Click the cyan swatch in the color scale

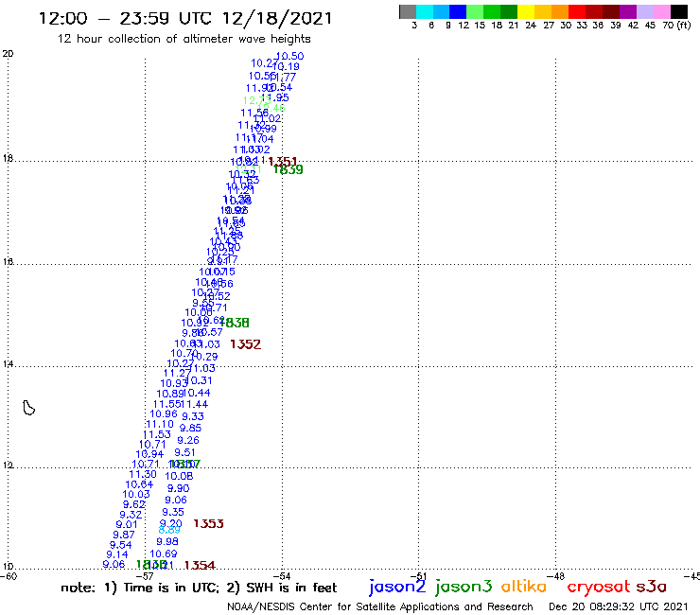pos(425,11)
